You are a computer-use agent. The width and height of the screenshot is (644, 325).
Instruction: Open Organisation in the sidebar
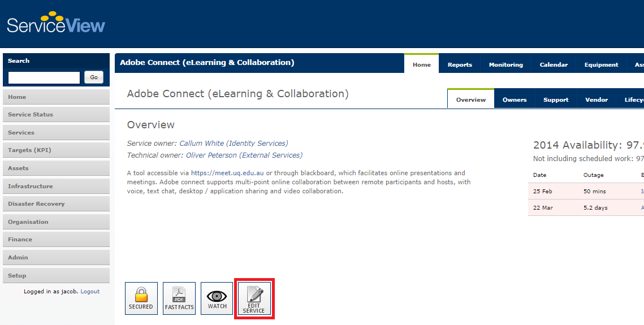[x=57, y=222]
